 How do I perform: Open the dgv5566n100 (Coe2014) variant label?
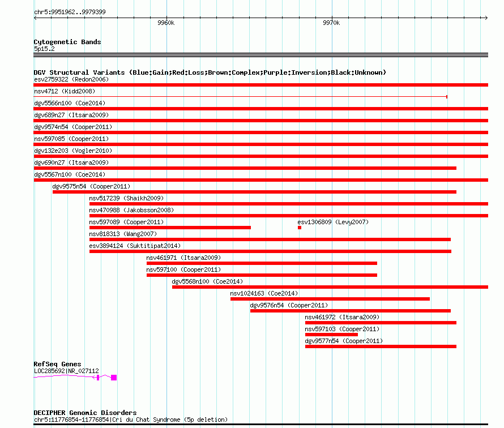[x=70, y=103]
